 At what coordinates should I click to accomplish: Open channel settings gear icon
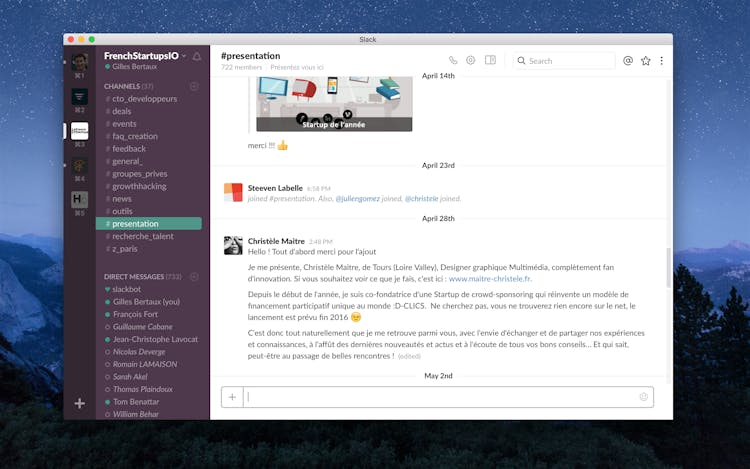[471, 60]
